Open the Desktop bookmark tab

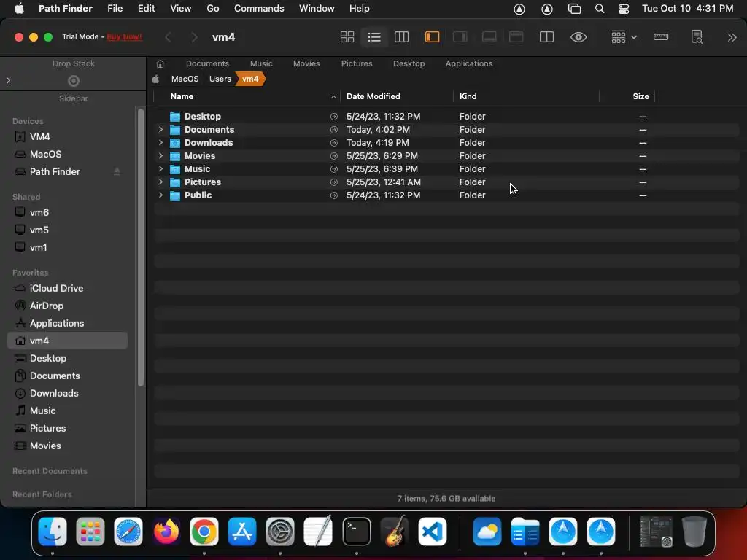click(x=409, y=63)
